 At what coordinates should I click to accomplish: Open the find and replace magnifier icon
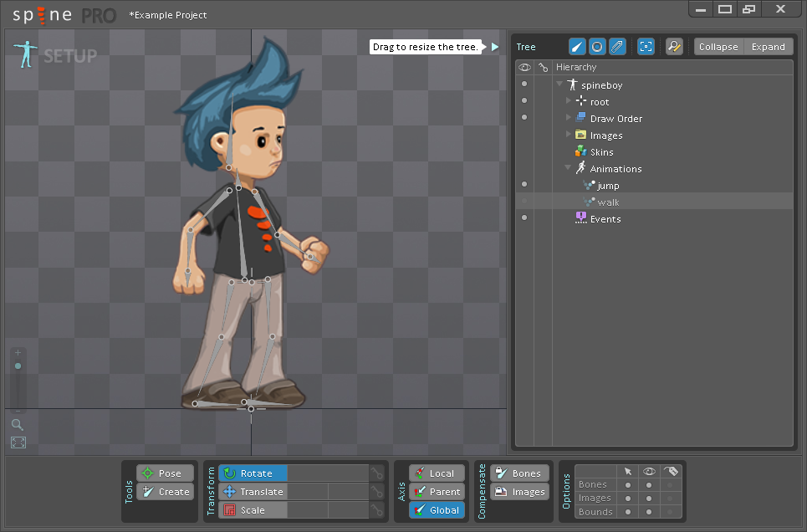point(674,47)
